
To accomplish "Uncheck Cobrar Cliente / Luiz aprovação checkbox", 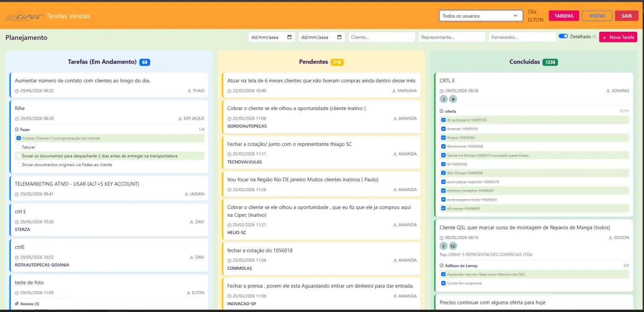I will [x=18, y=138].
